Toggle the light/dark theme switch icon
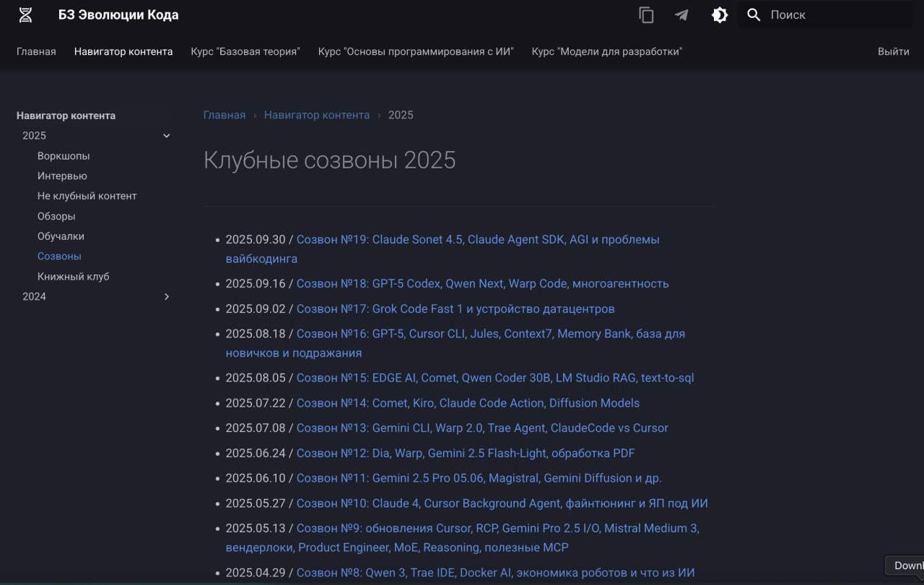 click(720, 15)
